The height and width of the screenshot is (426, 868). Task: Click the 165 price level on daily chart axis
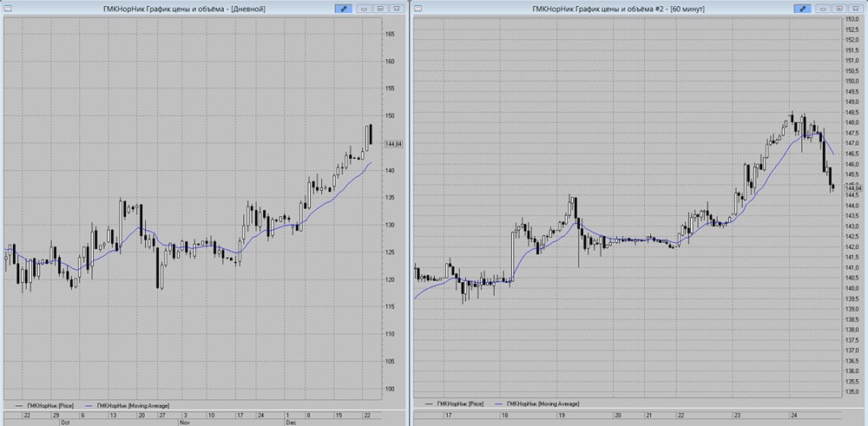[x=390, y=35]
